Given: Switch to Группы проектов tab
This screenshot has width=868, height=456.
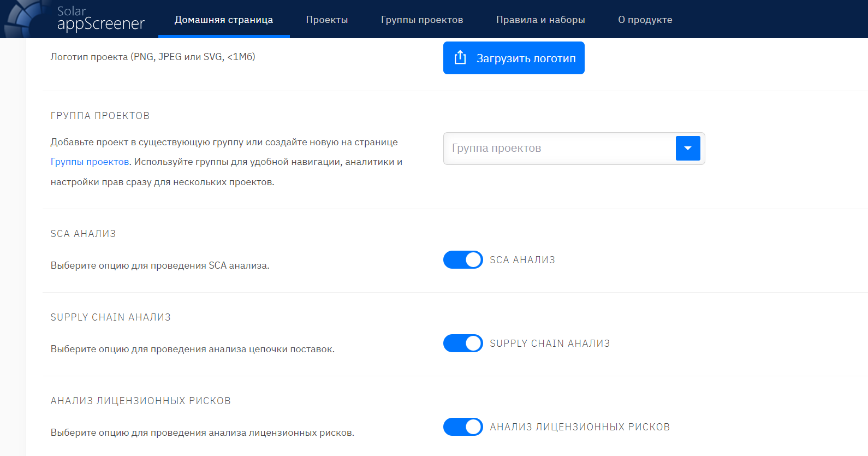Looking at the screenshot, I should [422, 20].
